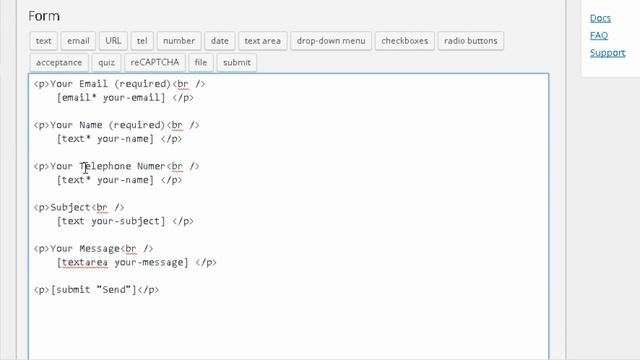Insert a text tag with the text button

43,41
